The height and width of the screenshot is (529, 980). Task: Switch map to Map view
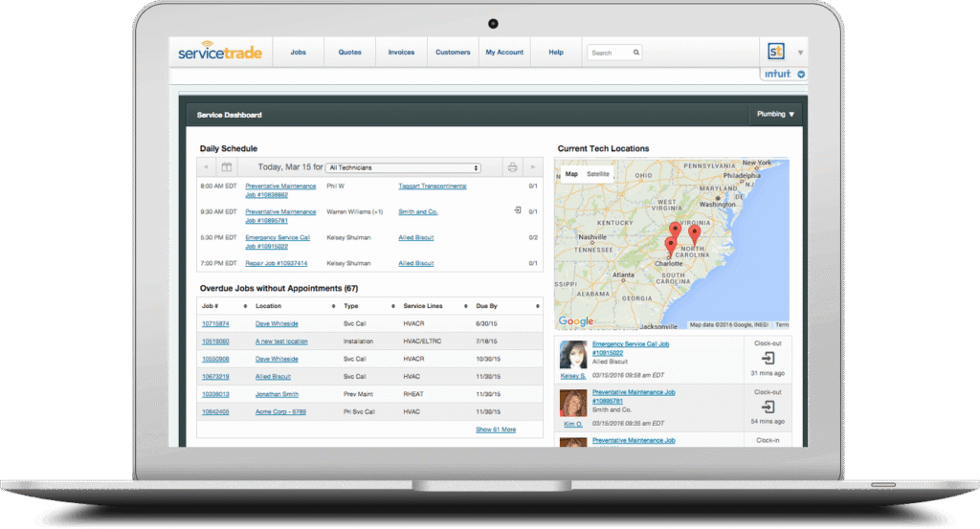click(x=571, y=174)
